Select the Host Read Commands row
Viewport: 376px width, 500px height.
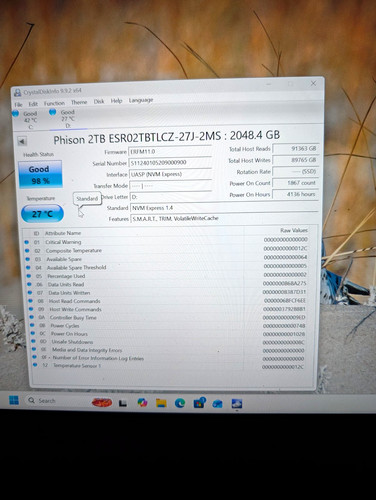pyautogui.click(x=167, y=301)
